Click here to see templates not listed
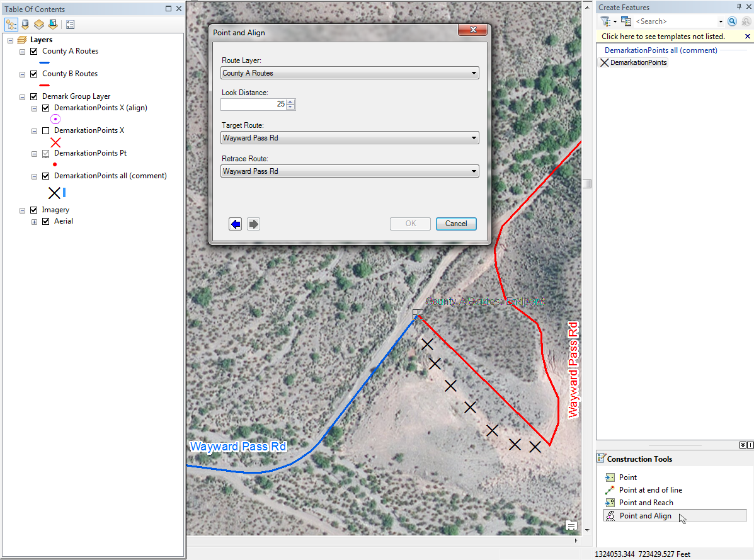The width and height of the screenshot is (754, 560). (x=663, y=37)
